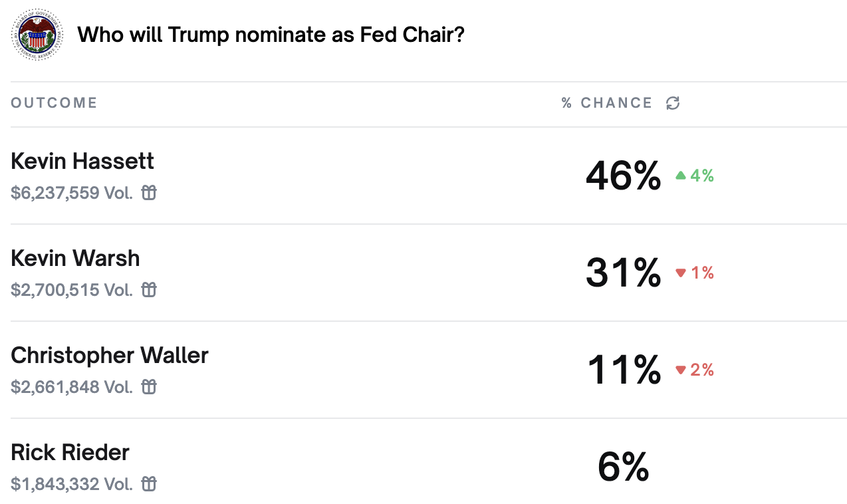Select the Christopher Waller outcome
The image size is (847, 504).
(x=110, y=355)
